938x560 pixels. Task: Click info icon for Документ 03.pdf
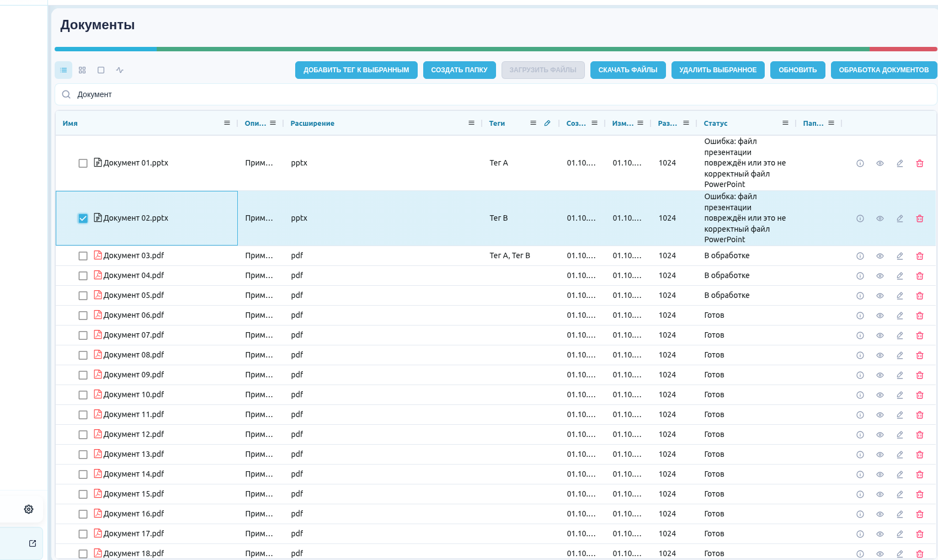(860, 256)
